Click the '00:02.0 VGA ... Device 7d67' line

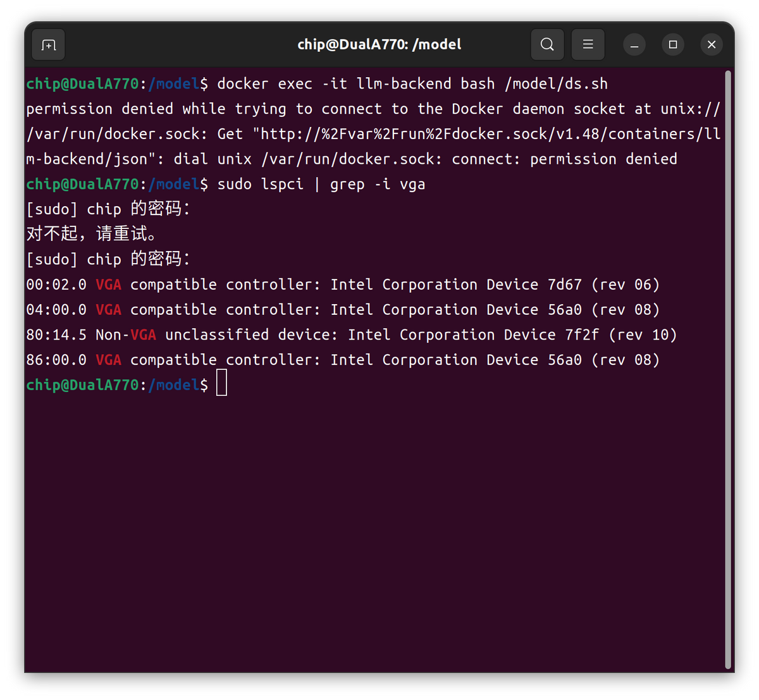tap(343, 285)
